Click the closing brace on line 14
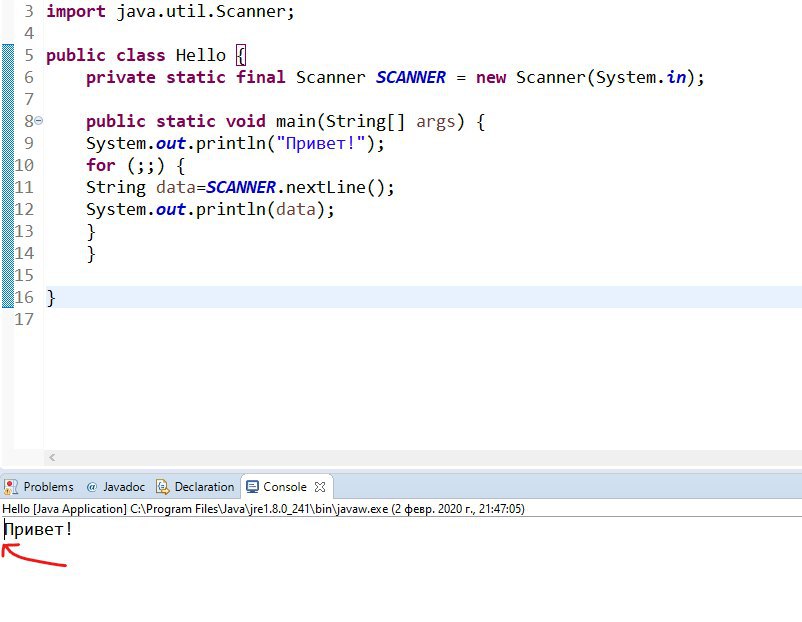 pos(91,254)
